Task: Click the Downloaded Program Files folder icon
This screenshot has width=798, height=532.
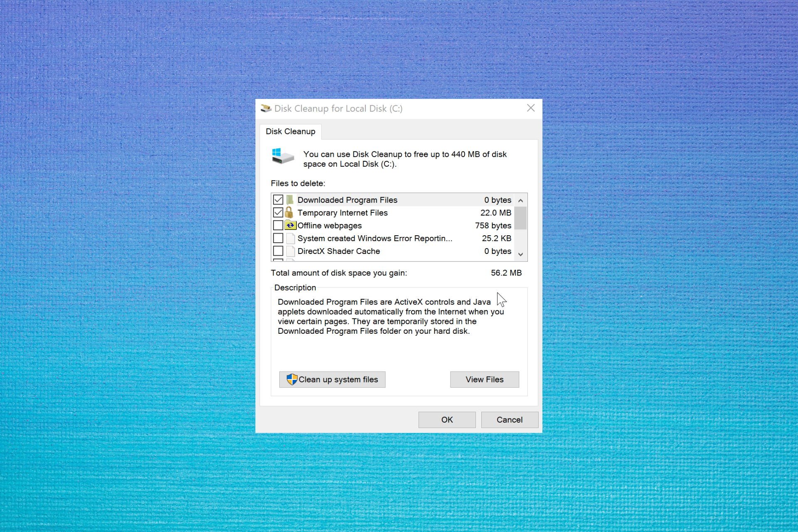Action: tap(290, 200)
